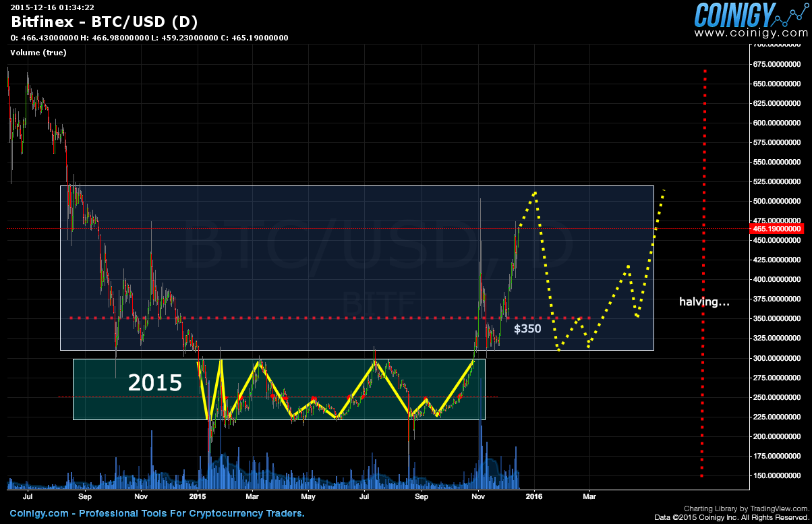Click the May label on the time axis
Viewport: 812px width, 524px height.
308,496
